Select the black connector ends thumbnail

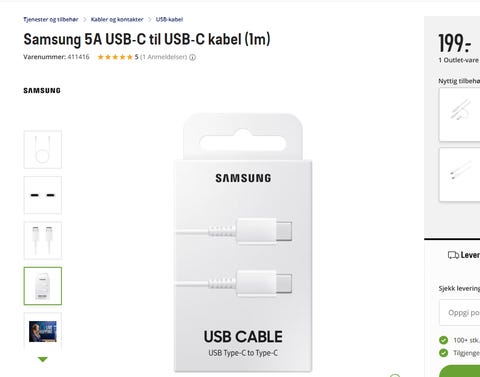click(x=43, y=195)
